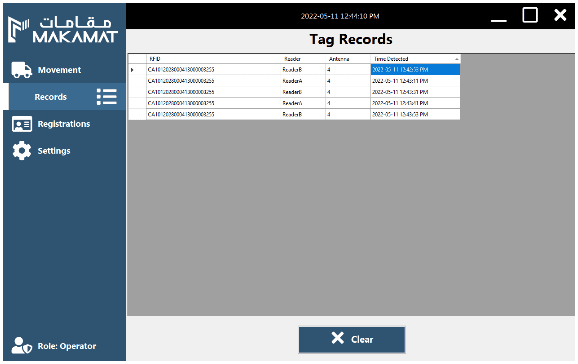Click the Makamat logo
Image resolution: width=578 pixels, height=364 pixels.
point(63,30)
